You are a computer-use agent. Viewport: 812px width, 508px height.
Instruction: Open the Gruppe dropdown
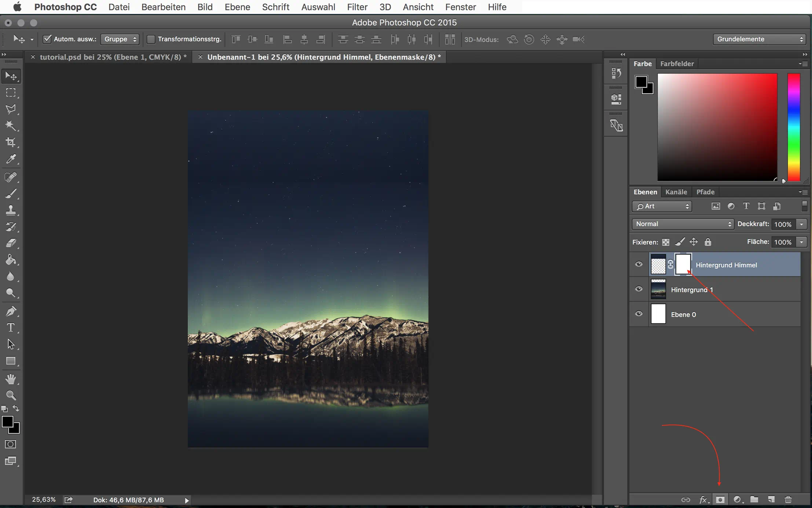pos(120,39)
